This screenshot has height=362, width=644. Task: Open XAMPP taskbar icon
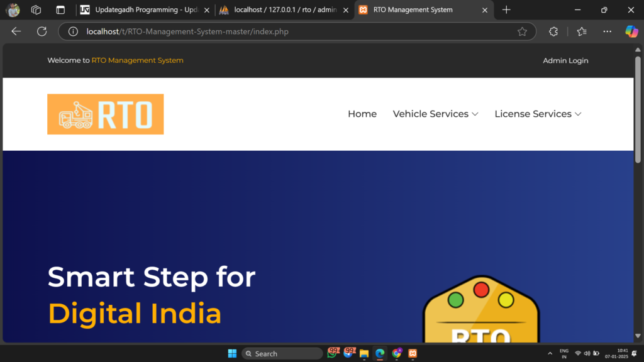pyautogui.click(x=413, y=353)
